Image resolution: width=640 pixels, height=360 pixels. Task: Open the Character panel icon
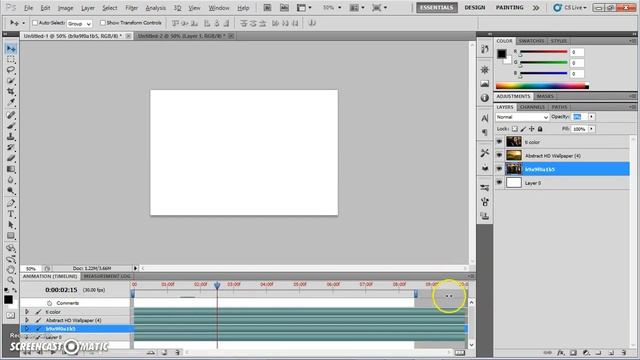(484, 118)
